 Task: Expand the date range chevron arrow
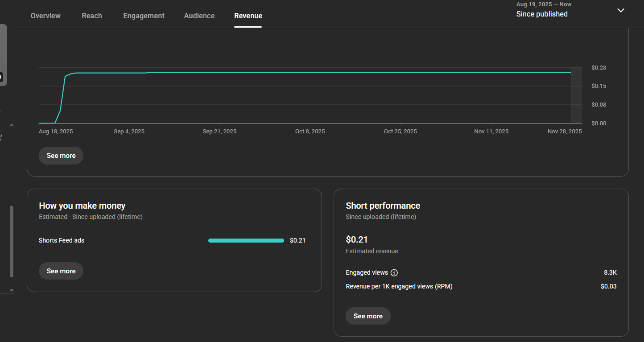point(620,10)
